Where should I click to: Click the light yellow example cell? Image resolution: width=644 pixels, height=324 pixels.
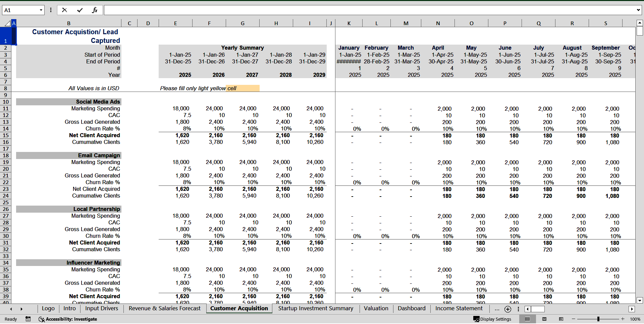click(243, 88)
